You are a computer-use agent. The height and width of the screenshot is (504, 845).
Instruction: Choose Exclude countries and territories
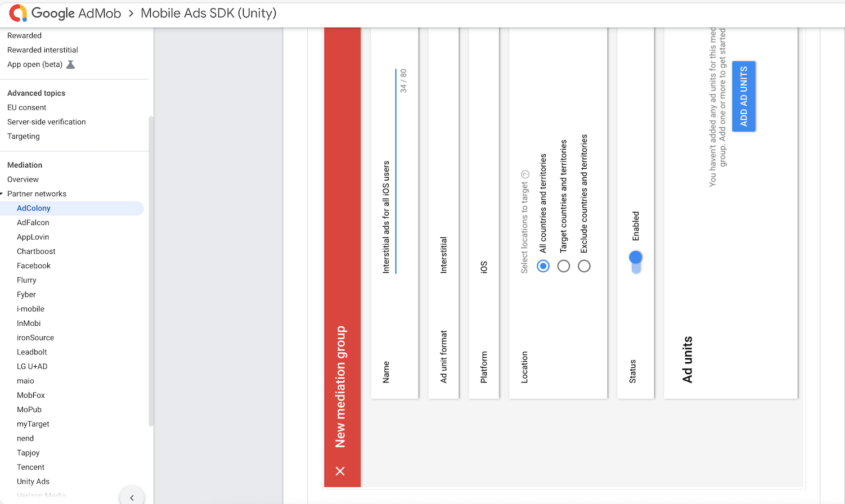584,265
